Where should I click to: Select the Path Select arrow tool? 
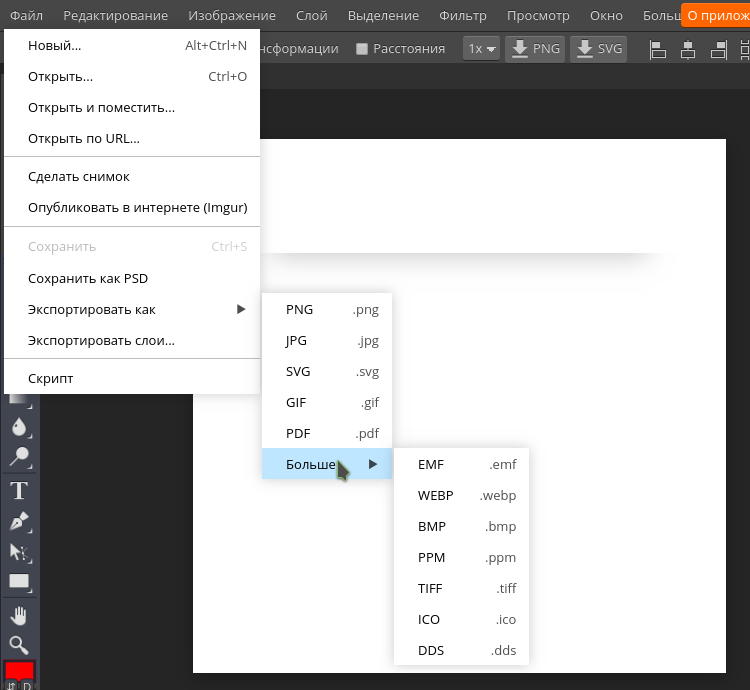click(19, 552)
